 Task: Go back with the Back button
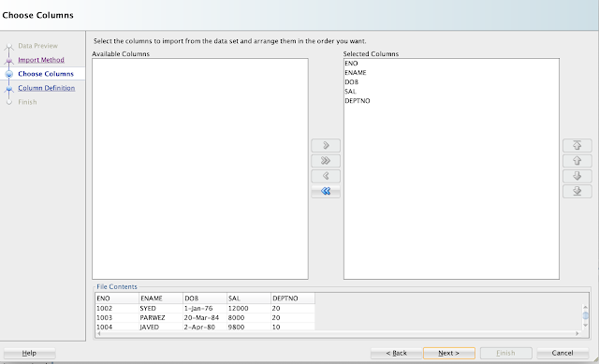[396, 353]
